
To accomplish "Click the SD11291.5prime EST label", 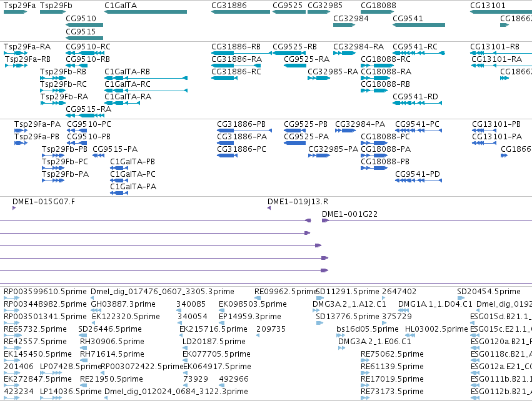I will tap(348, 292).
